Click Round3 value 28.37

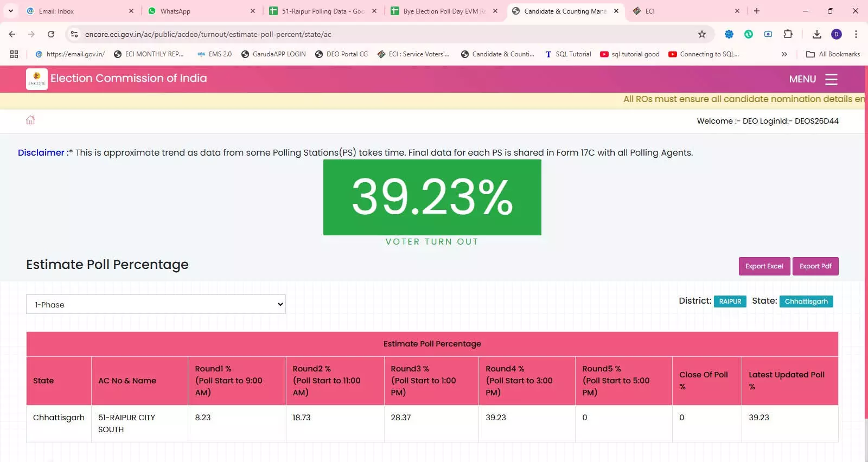(x=401, y=418)
